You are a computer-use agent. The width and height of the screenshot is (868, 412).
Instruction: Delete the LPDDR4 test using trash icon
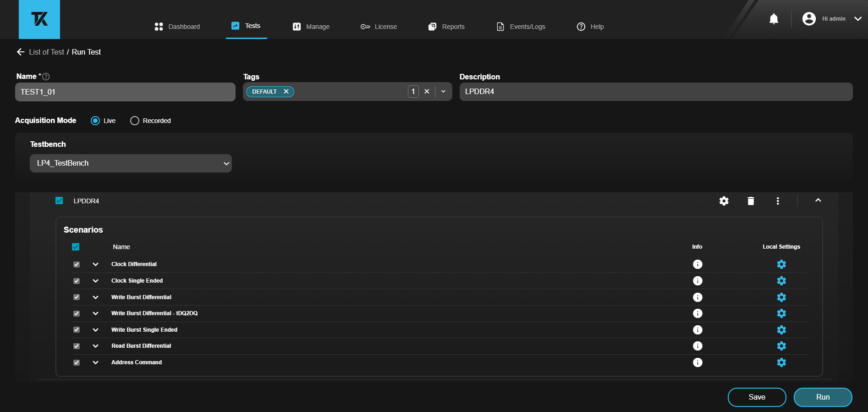[x=751, y=201]
